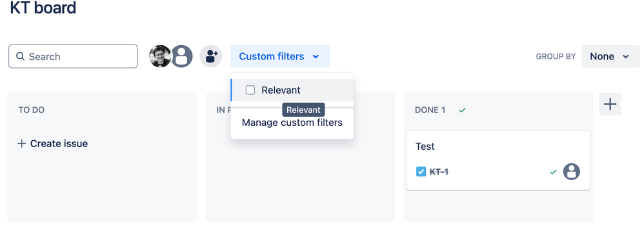
Task: Open the Test issue card
Action: [x=498, y=160]
